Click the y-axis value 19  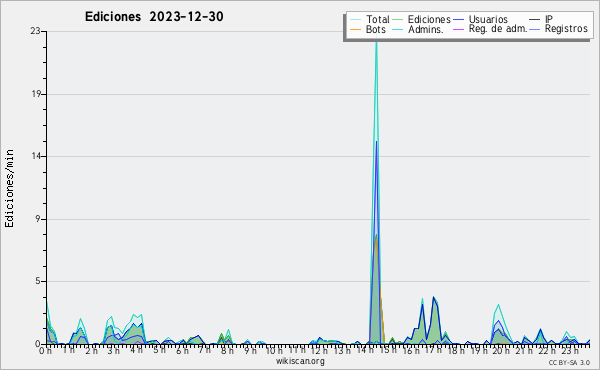click(x=36, y=94)
